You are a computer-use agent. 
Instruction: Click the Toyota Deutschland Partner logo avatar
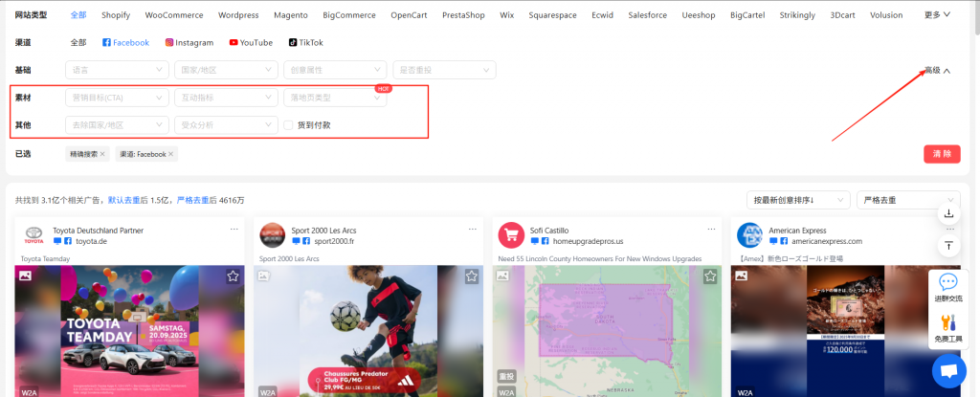[x=33, y=235]
